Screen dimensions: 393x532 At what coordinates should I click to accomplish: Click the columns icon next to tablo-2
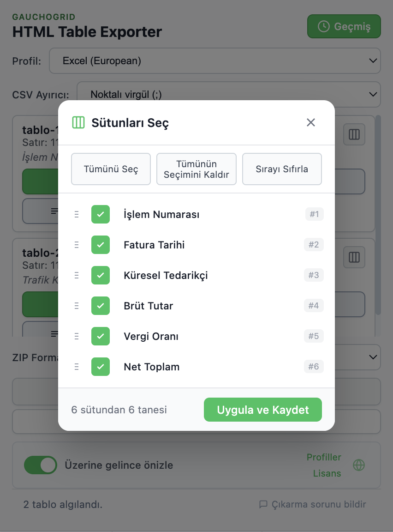point(354,257)
